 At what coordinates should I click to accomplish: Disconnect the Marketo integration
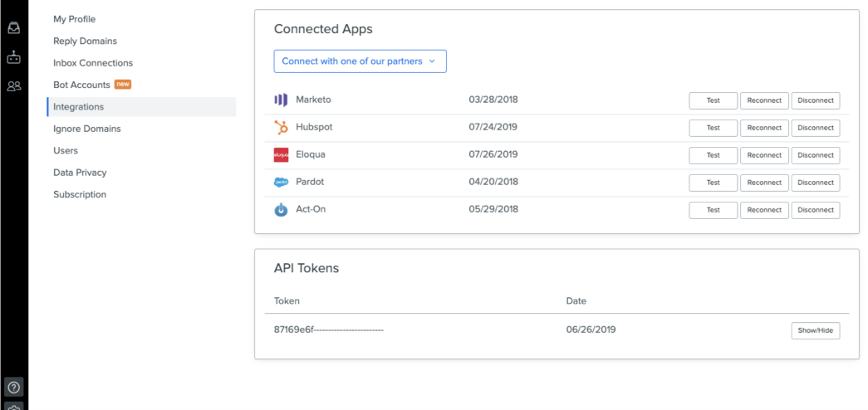(x=816, y=100)
